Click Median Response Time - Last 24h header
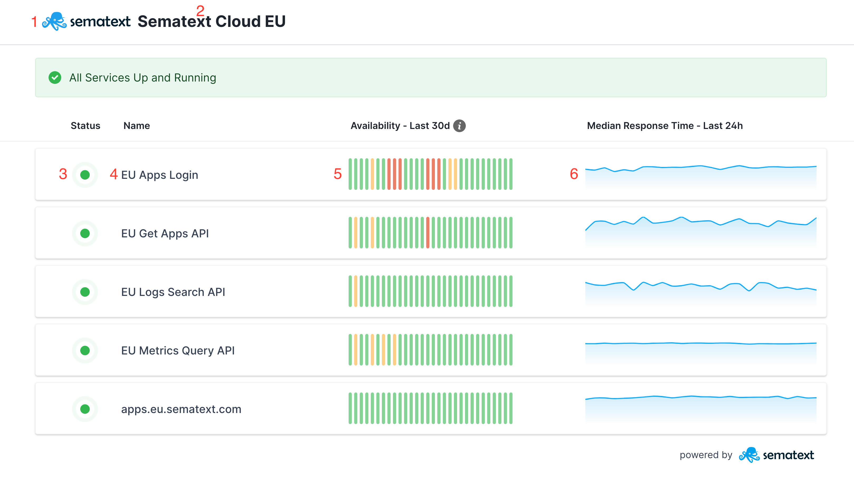 click(x=665, y=126)
